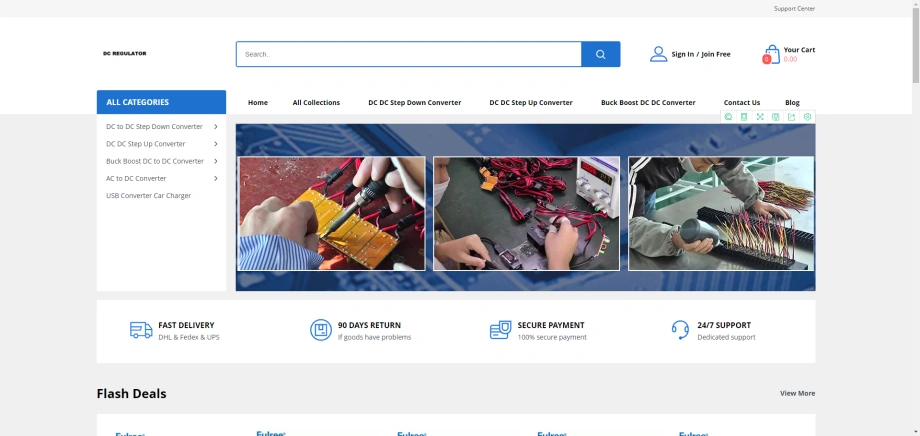Screen dimensions: 920x436
Task: Open All Collections in navigation menu
Action: tap(316, 103)
